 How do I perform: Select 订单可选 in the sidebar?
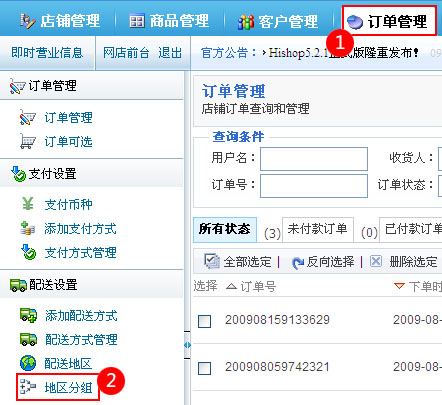(69, 141)
